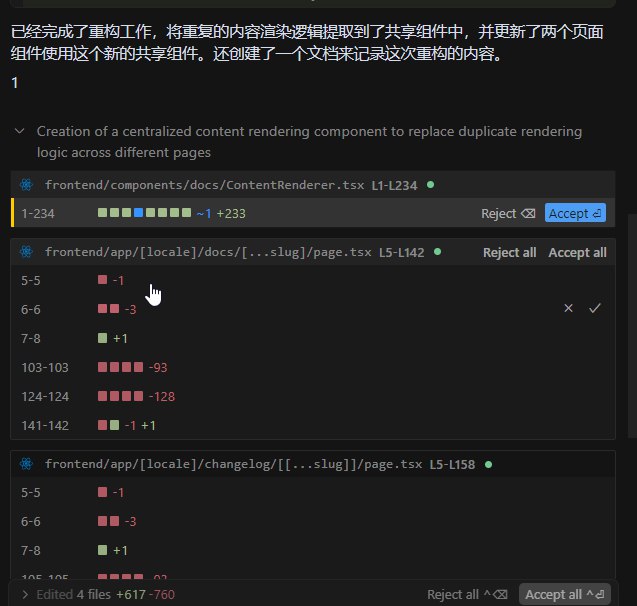Select docs page 7-8 hunk row
Viewport: 637px width, 606px height.
tap(313, 338)
